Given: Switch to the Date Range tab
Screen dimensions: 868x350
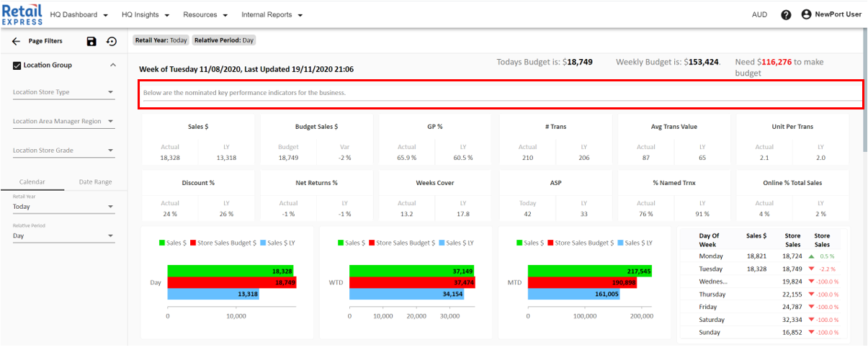Looking at the screenshot, I should [95, 182].
